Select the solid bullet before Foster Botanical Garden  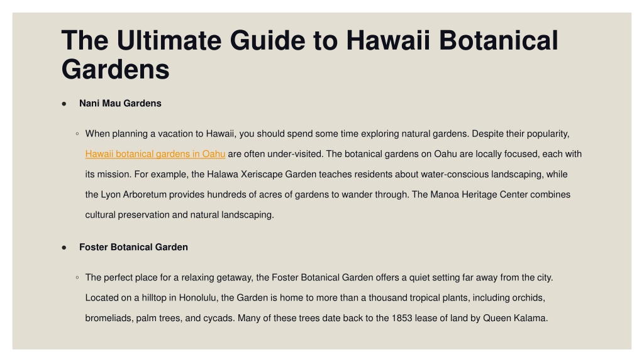(x=64, y=248)
